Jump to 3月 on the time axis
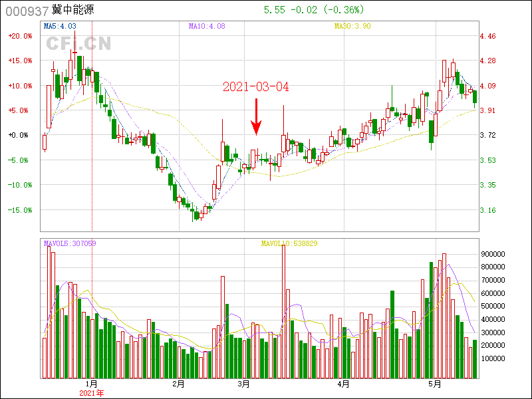Image resolution: width=532 pixels, height=399 pixels. coord(243,384)
